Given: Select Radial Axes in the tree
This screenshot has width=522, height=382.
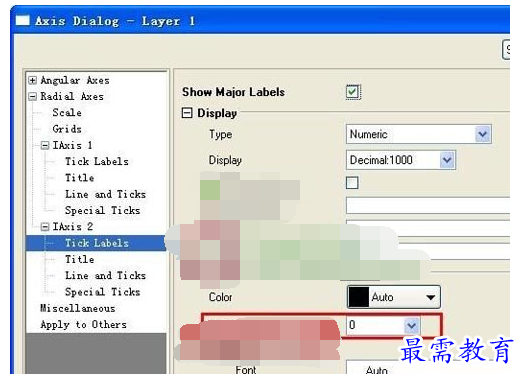Looking at the screenshot, I should click(x=72, y=97).
